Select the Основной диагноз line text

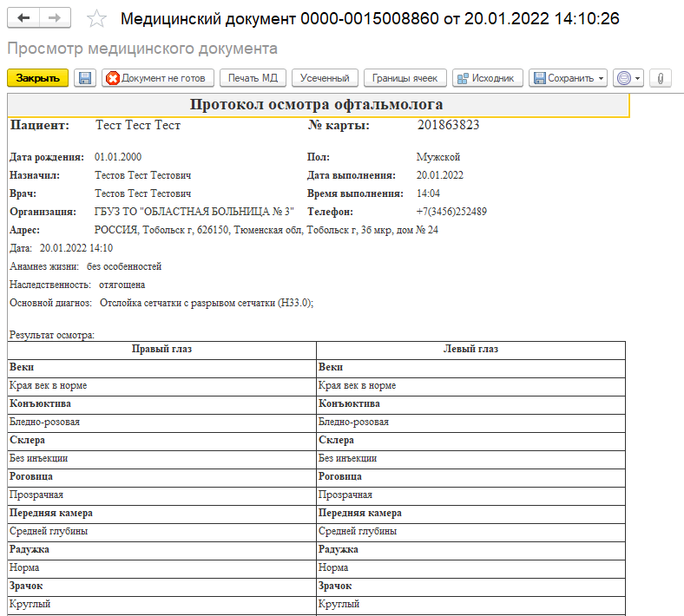coord(161,303)
